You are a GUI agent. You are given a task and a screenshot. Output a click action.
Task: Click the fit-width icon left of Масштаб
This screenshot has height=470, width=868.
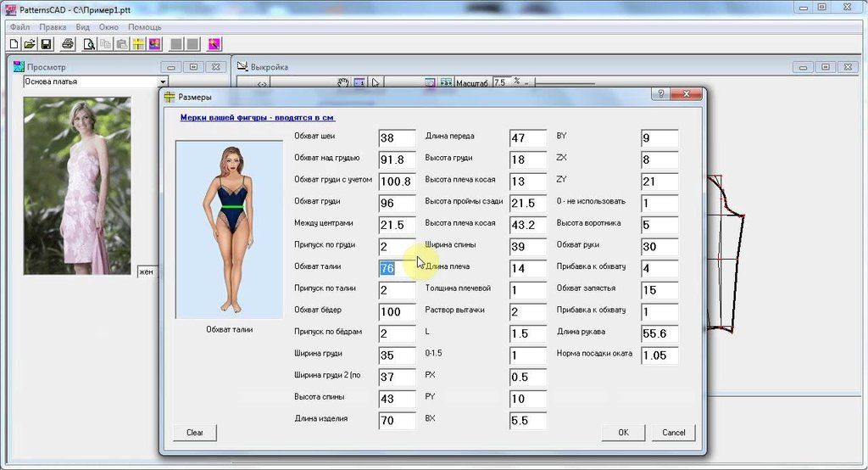[446, 82]
